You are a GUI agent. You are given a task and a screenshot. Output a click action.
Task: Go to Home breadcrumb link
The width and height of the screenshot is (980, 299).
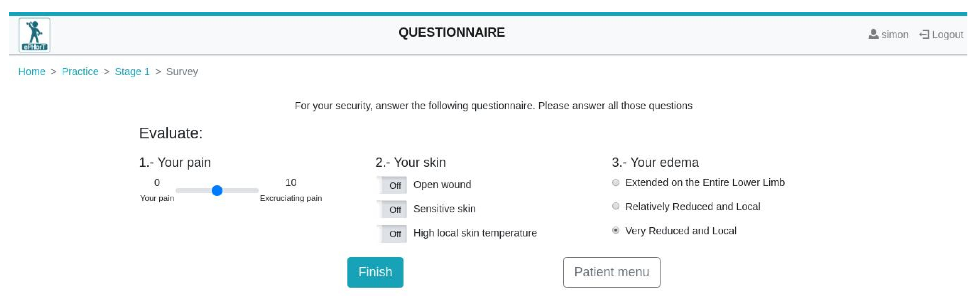32,72
